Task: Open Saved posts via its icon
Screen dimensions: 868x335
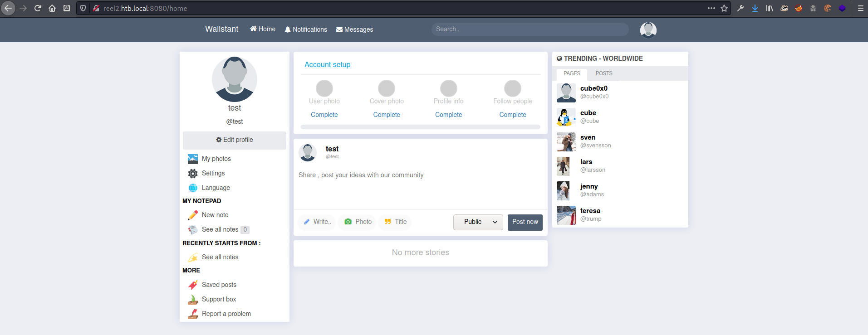Action: tap(193, 285)
